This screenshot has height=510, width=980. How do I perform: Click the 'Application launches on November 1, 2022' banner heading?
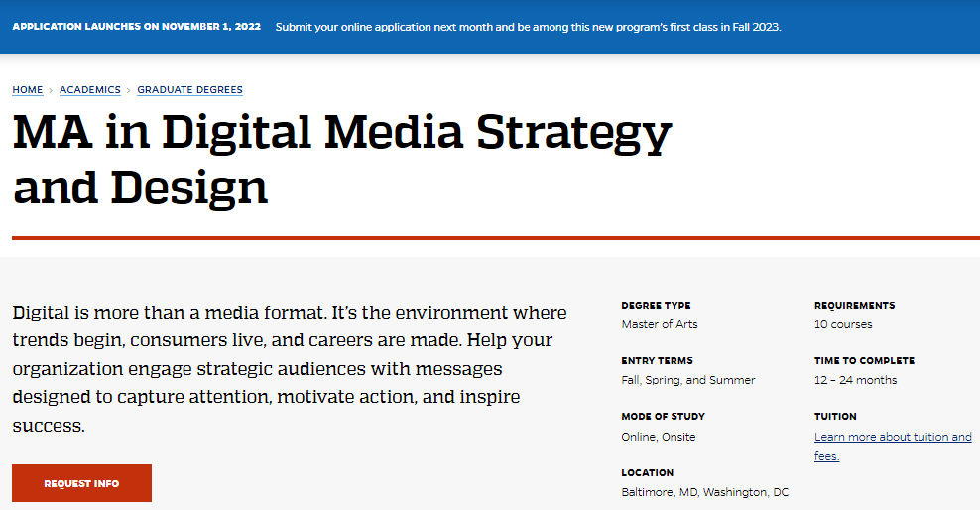(x=137, y=27)
